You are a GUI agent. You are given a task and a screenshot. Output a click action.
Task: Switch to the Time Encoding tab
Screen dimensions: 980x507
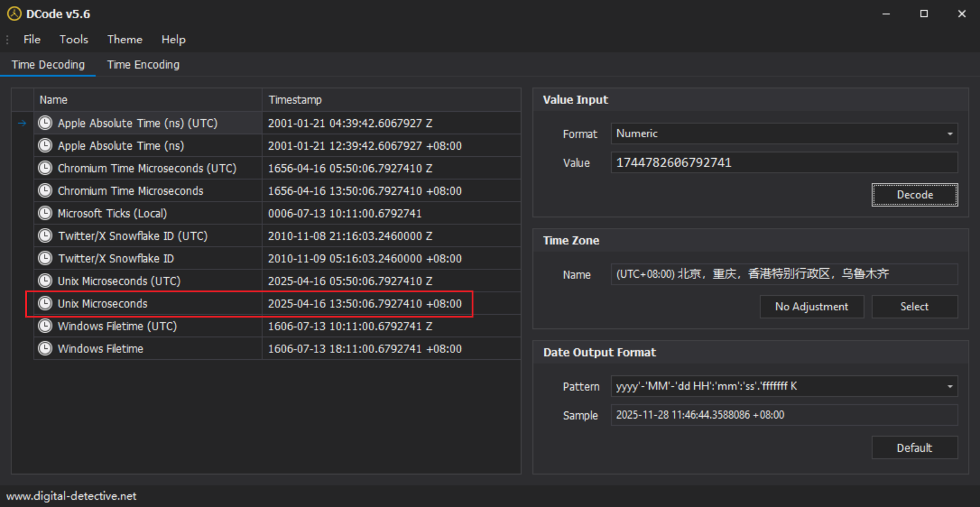[143, 65]
